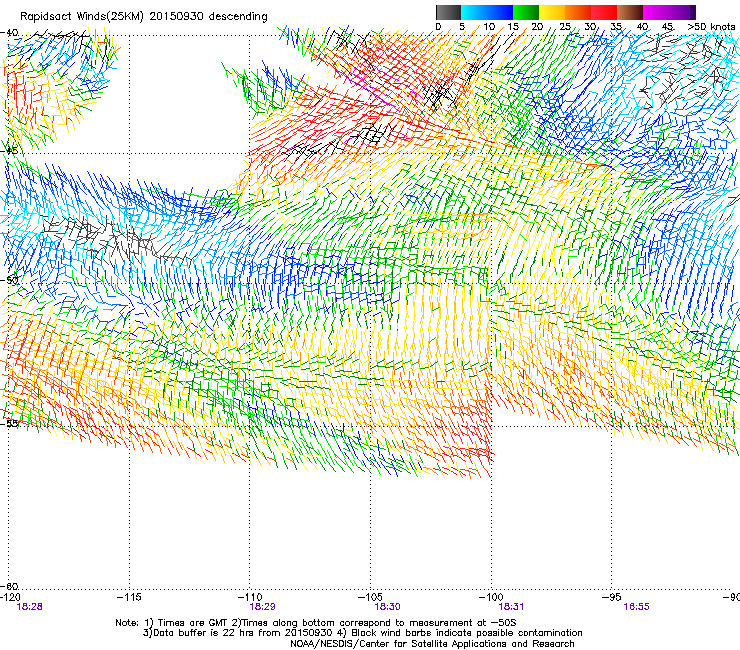Click the -95 longitude axis label
Viewport: 740px width, 650px height.
(612, 597)
